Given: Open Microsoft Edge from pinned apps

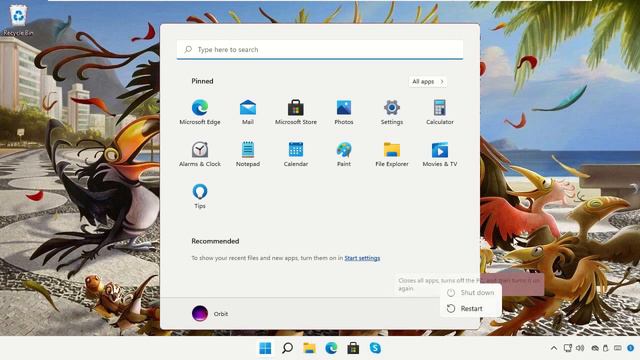Looking at the screenshot, I should (200, 112).
